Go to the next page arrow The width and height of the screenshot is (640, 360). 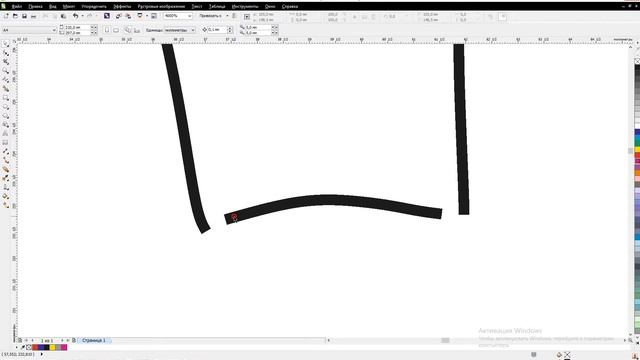(62, 340)
